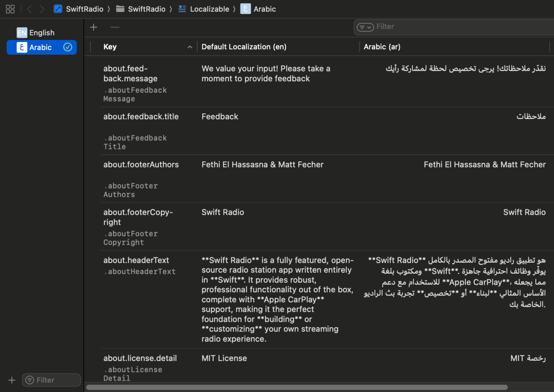This screenshot has width=554, height=392.
Task: Click the sidebar filter icon
Action: click(30, 380)
